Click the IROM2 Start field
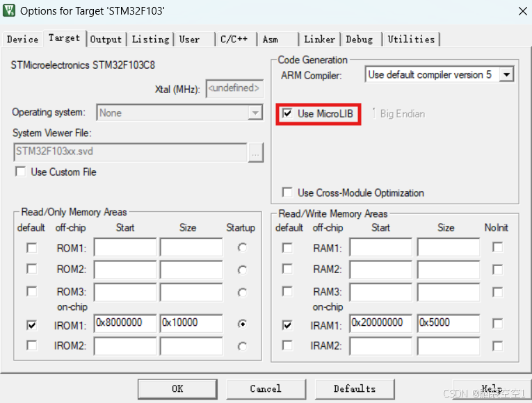 pyautogui.click(x=125, y=346)
